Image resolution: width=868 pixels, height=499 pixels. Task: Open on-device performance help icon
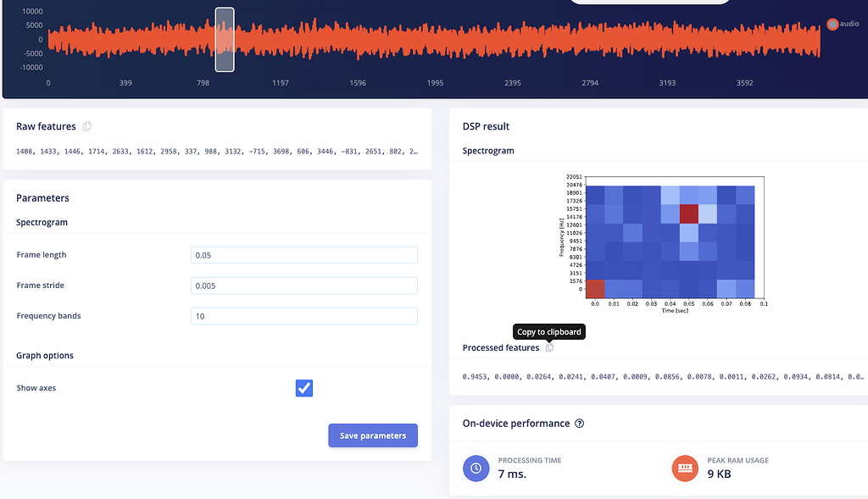click(x=579, y=424)
